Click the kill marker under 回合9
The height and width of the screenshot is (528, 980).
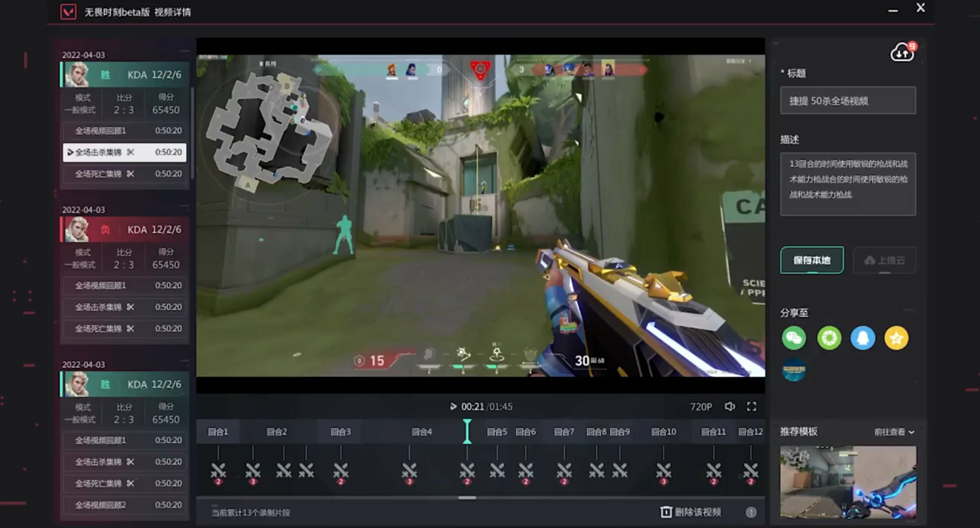coord(620,471)
